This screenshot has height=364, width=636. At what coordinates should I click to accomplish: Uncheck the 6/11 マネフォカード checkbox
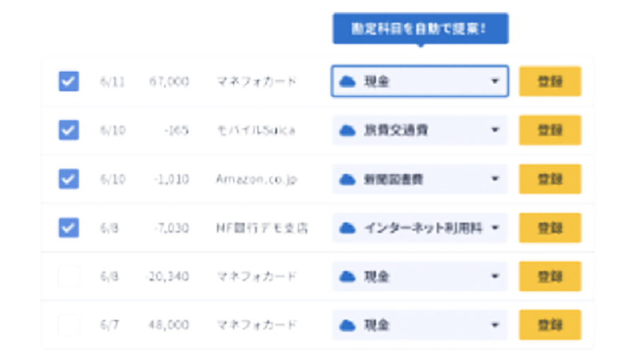point(69,81)
